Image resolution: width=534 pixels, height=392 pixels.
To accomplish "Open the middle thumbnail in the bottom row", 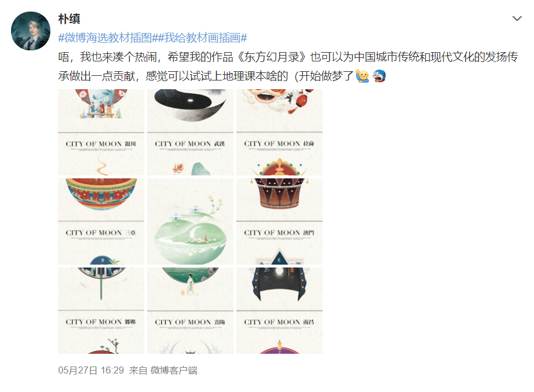I will tap(191, 310).
